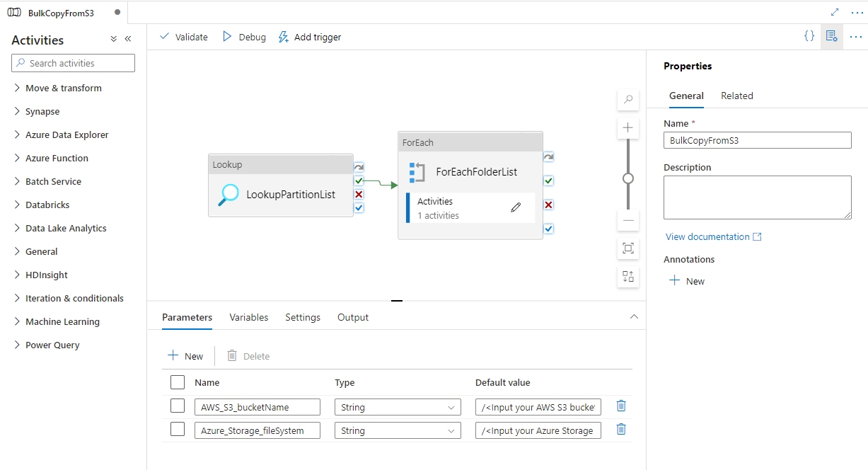The width and height of the screenshot is (868, 470).
Task: Open the Related tab in Properties
Action: tap(737, 96)
